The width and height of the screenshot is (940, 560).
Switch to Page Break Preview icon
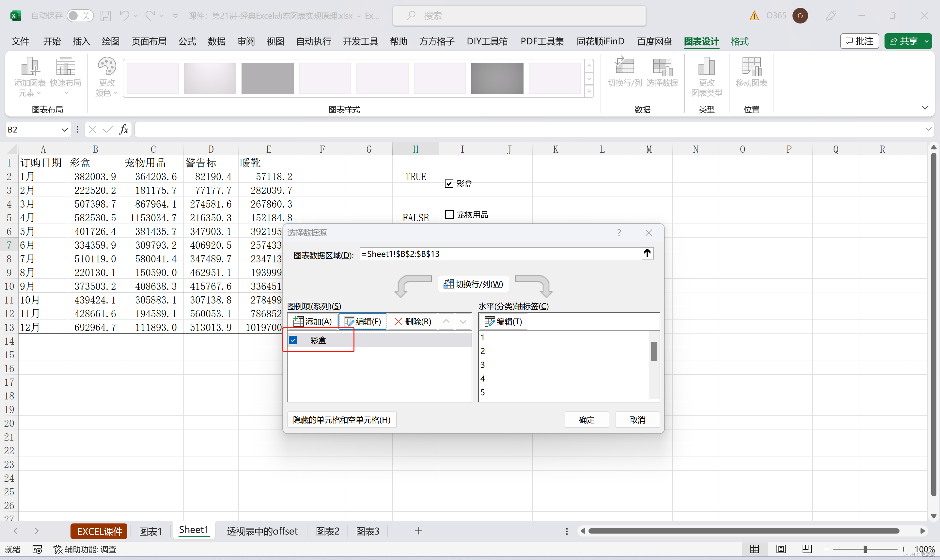tap(807, 549)
